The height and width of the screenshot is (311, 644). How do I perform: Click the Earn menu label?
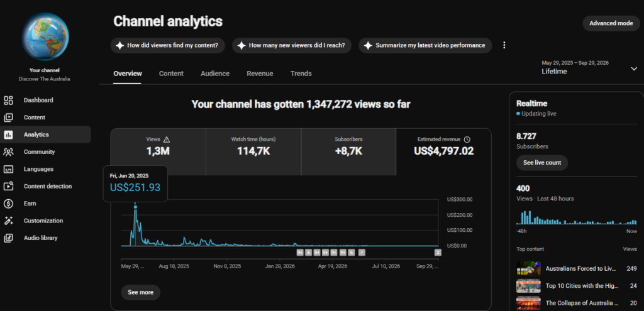[30, 204]
